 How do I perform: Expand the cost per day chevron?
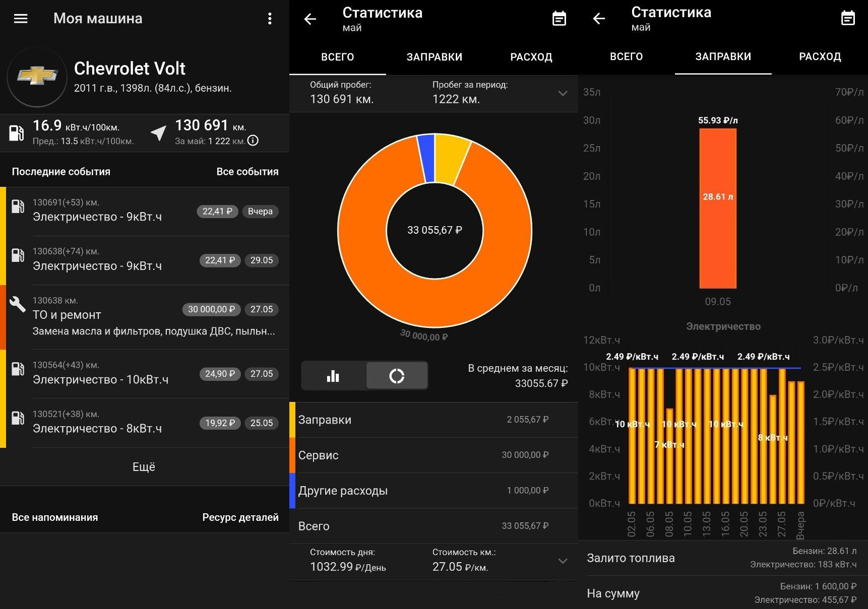pos(563,561)
